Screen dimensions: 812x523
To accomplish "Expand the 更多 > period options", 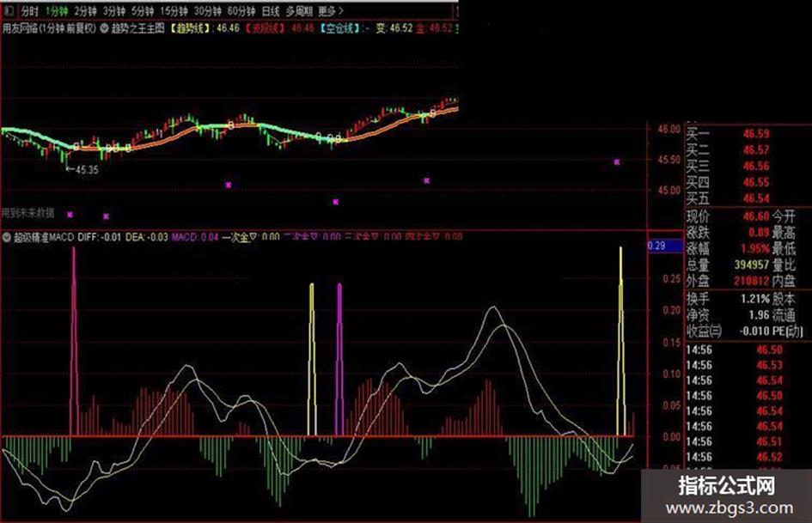I will (x=331, y=11).
